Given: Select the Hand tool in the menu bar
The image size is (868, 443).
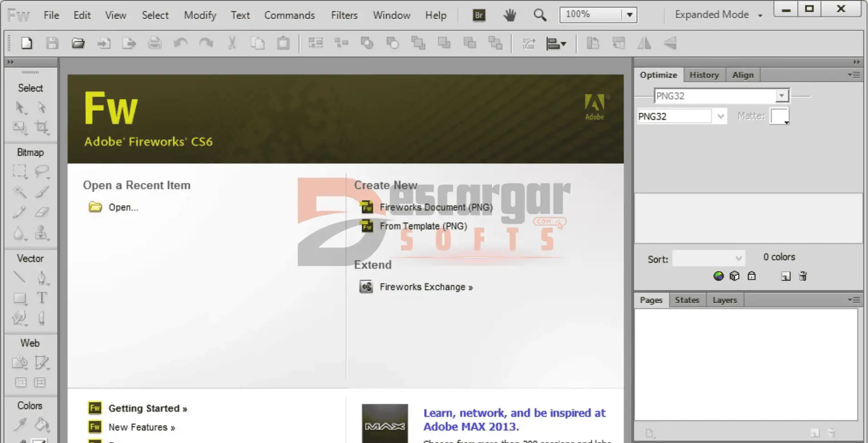Looking at the screenshot, I should [510, 15].
